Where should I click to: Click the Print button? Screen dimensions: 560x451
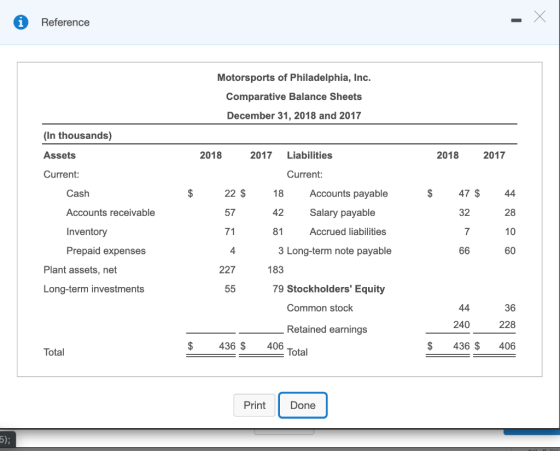tap(254, 405)
